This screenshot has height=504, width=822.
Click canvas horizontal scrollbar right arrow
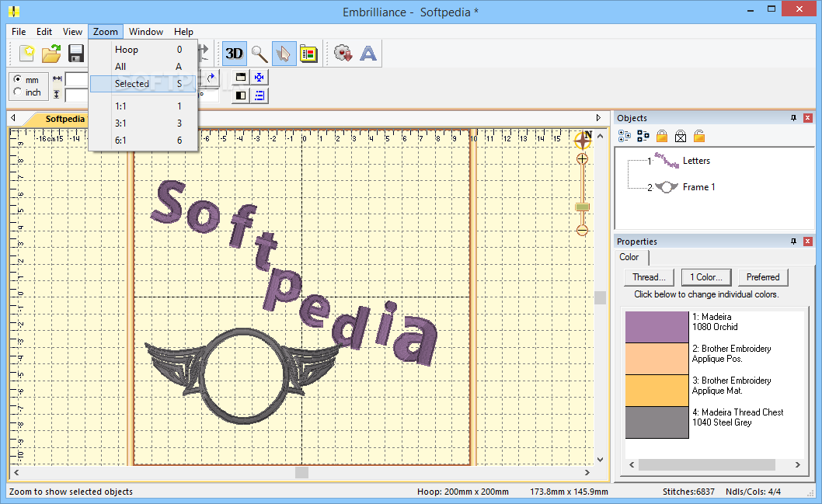[587, 473]
